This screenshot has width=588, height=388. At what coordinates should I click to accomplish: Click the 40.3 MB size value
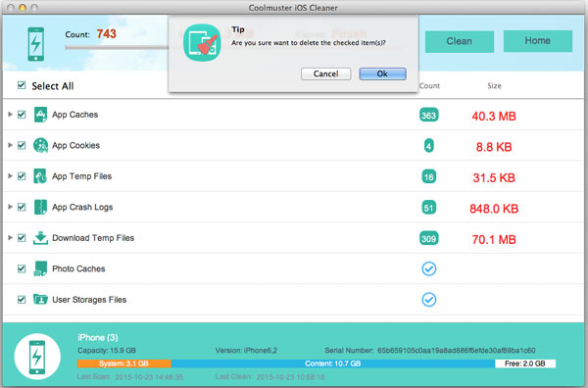click(494, 117)
